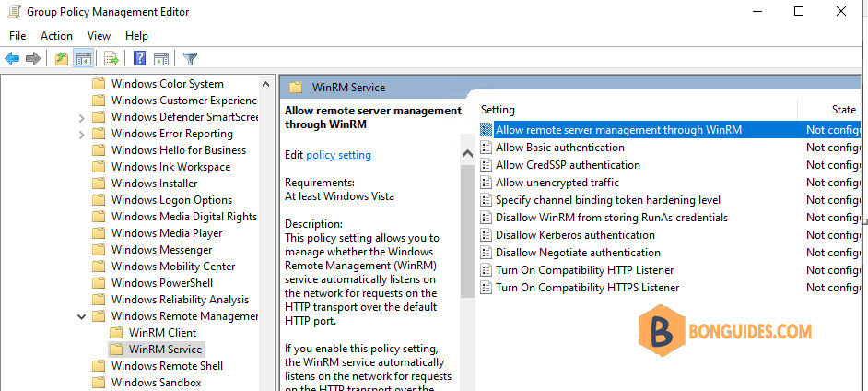
Task: Select the Windows Reliability Analysis tree node
Action: 180,301
